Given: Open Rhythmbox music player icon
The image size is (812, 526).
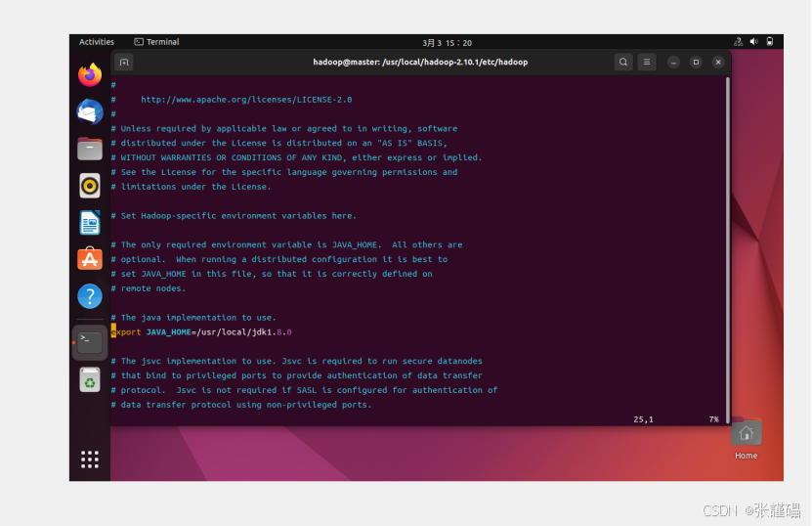Looking at the screenshot, I should [x=90, y=186].
